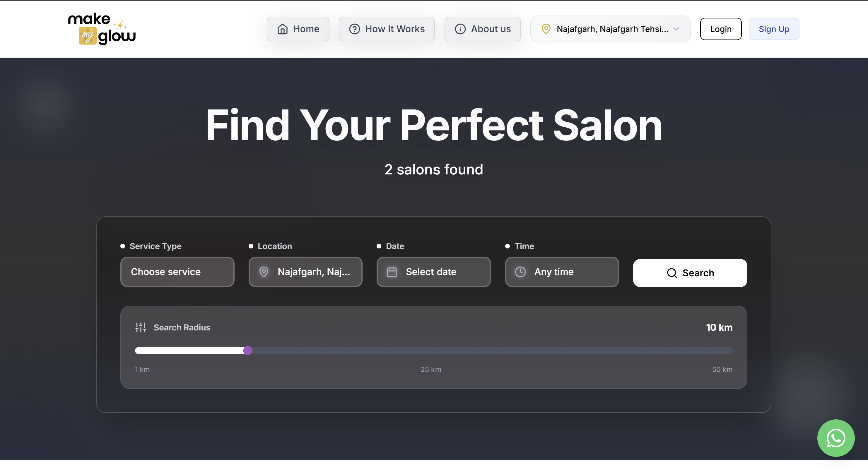Viewport: 868px width, 470px height.
Task: Click the Login button
Action: (721, 29)
